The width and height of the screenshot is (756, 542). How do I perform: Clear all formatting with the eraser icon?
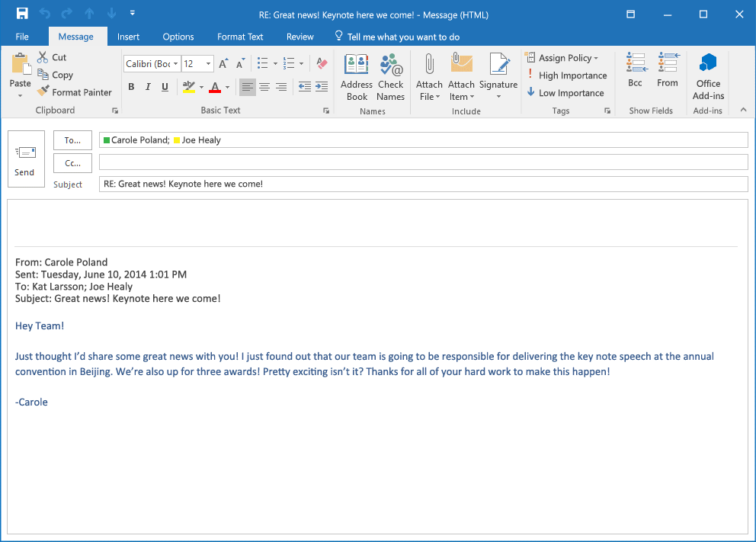pos(322,64)
